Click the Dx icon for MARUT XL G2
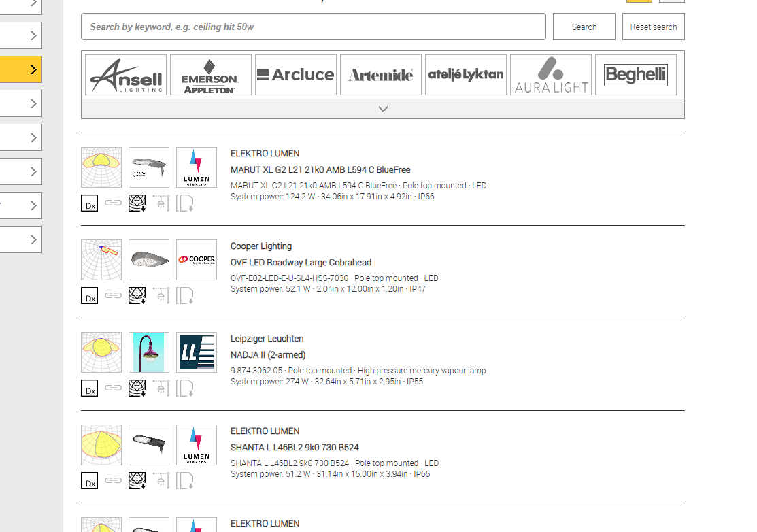 89,203
